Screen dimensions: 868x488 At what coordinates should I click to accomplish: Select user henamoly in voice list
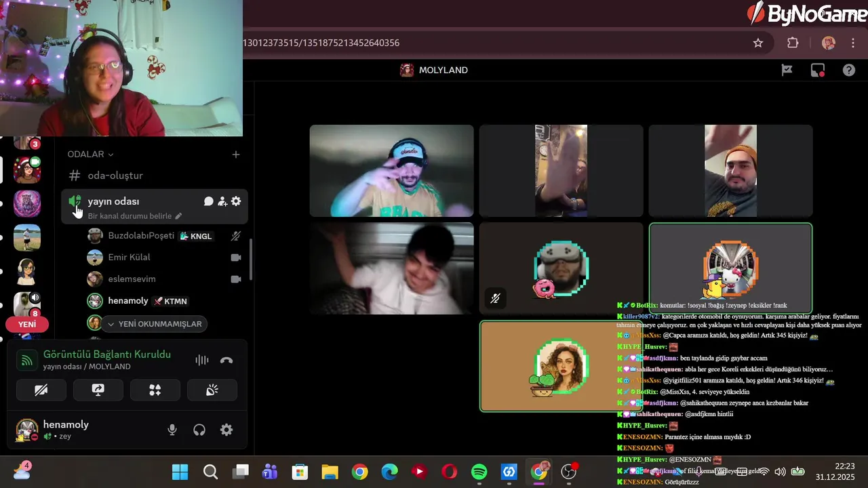127,301
